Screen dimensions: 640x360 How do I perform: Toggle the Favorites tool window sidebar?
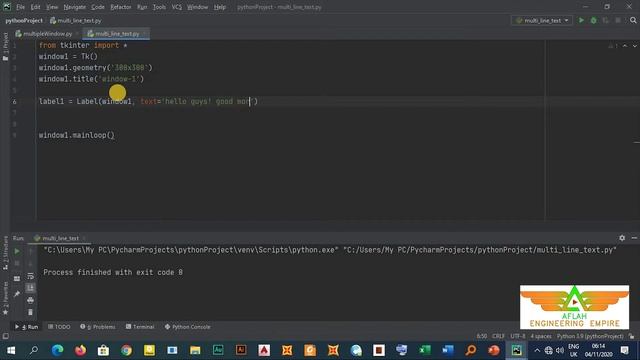tap(5, 298)
